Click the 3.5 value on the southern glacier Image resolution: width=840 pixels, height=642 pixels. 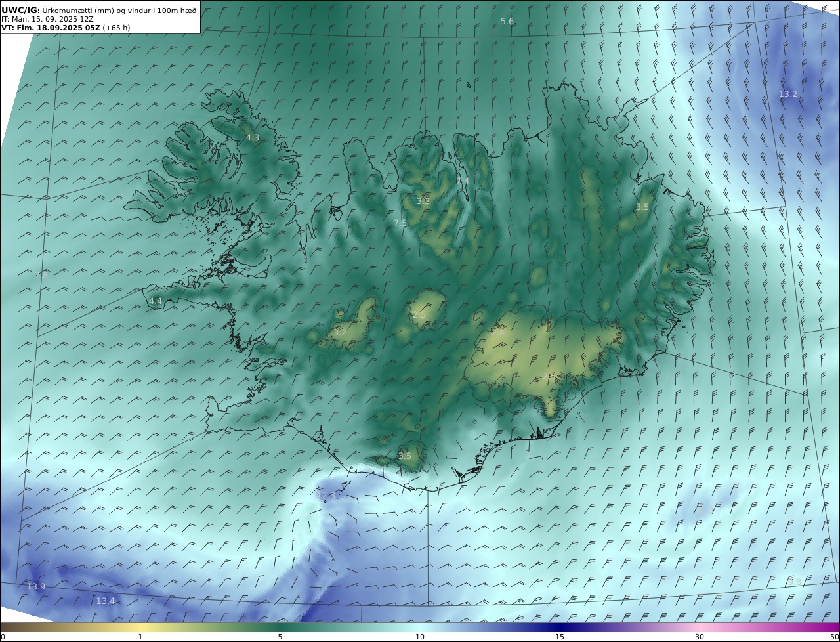405,456
